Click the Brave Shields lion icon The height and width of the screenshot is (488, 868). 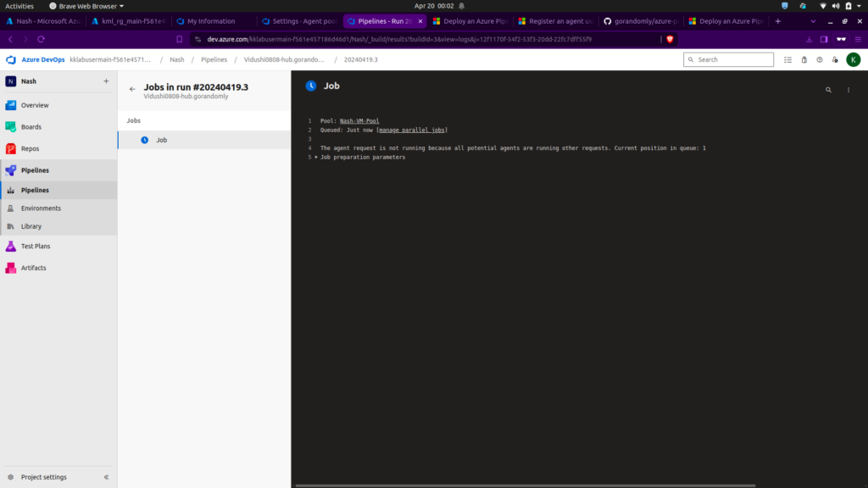pos(670,39)
